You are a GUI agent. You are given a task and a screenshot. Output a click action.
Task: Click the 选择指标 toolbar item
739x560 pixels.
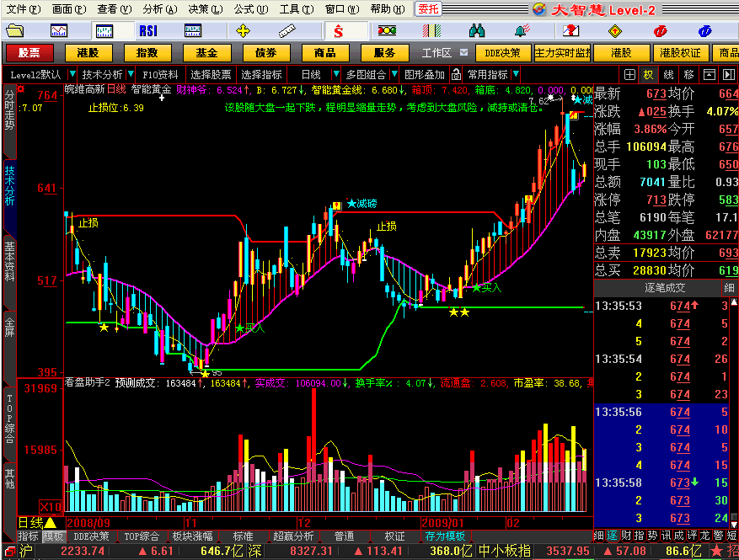coord(261,74)
